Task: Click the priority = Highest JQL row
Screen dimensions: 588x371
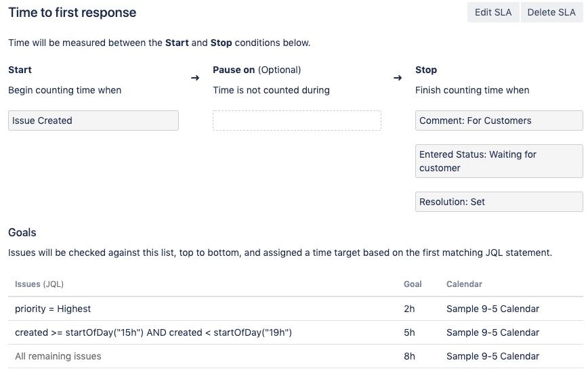Action: (53, 309)
